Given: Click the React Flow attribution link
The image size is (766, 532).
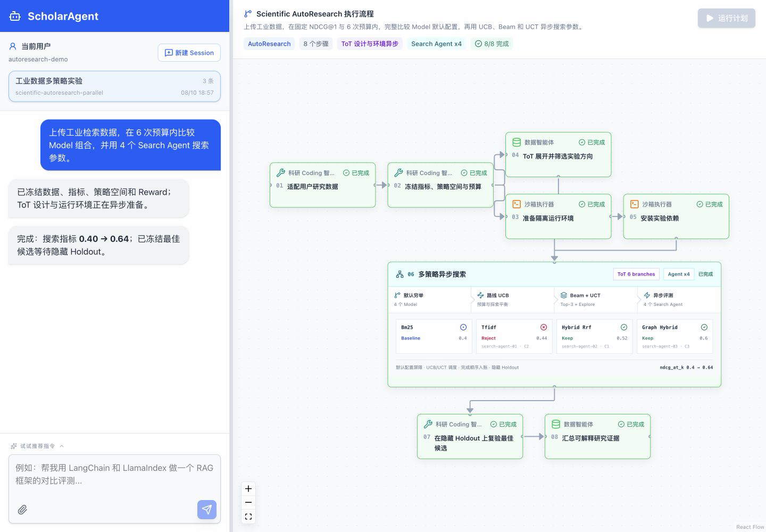Looking at the screenshot, I should pos(750,527).
